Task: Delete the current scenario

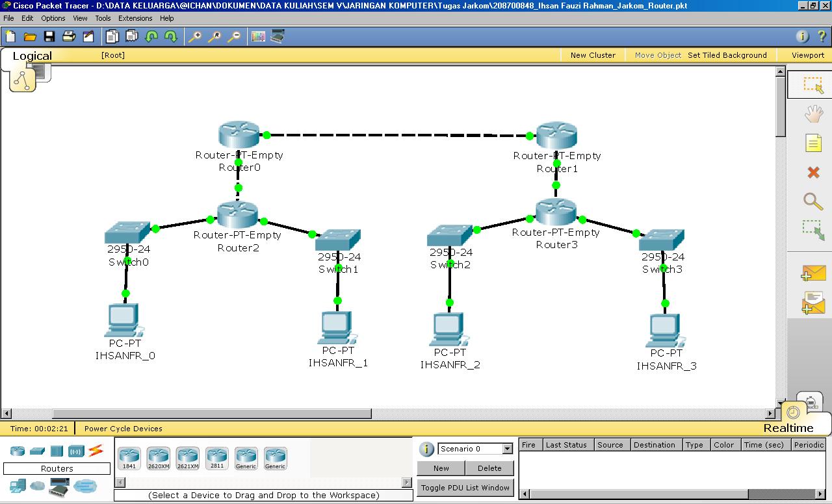Action: [x=489, y=468]
